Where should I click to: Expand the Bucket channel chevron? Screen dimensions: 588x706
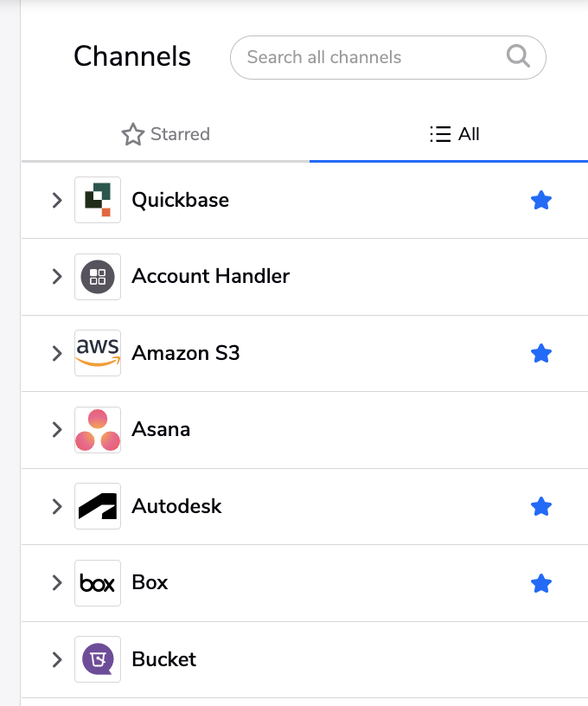pyautogui.click(x=57, y=659)
